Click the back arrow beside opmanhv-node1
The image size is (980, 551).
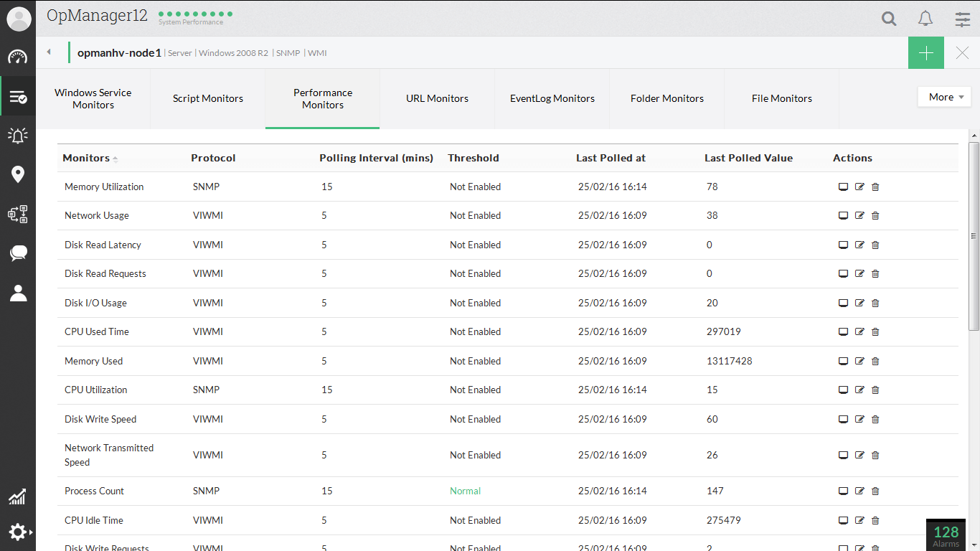pos(49,52)
